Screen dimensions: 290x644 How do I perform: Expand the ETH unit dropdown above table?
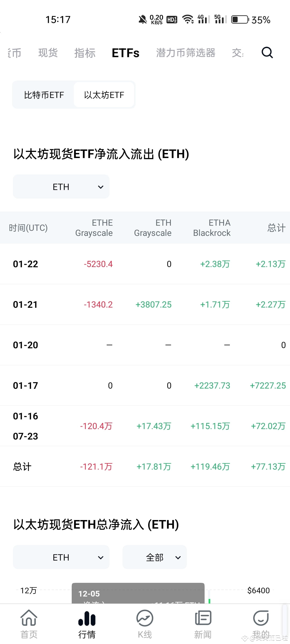point(61,187)
